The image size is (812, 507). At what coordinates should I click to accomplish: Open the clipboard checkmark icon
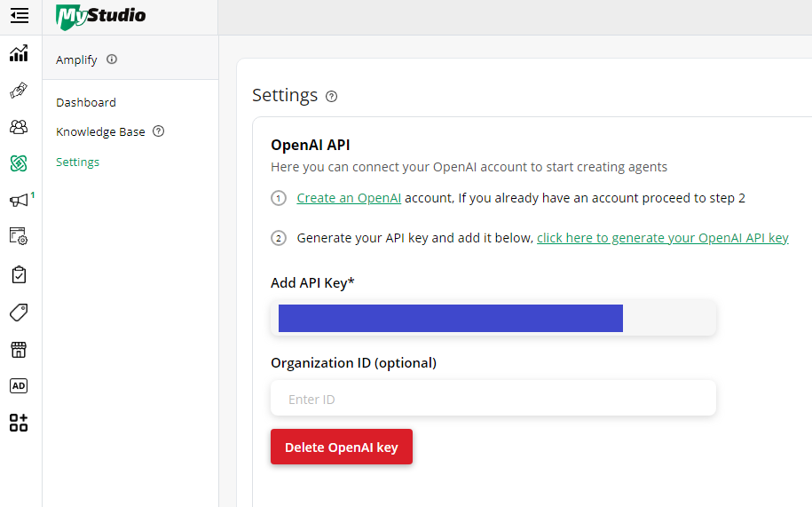coord(19,274)
